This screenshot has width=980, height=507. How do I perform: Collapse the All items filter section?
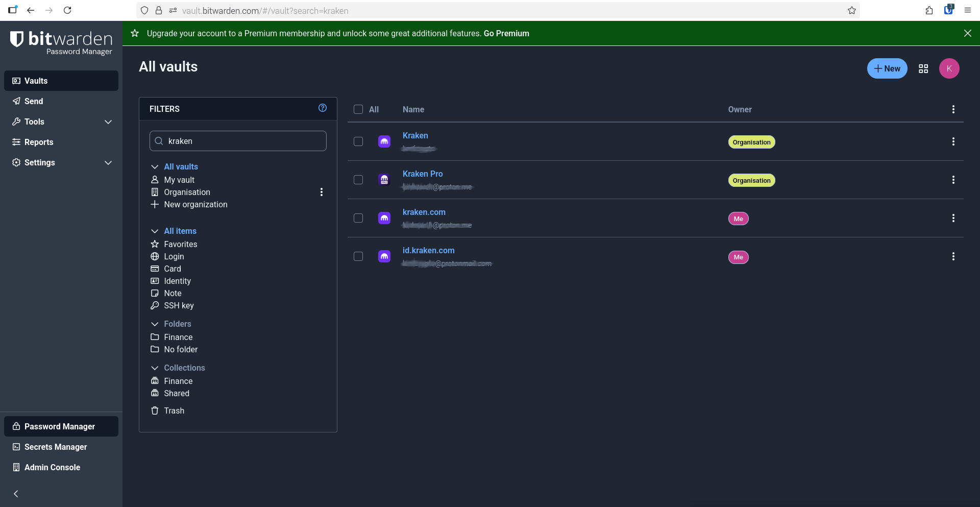pos(155,231)
